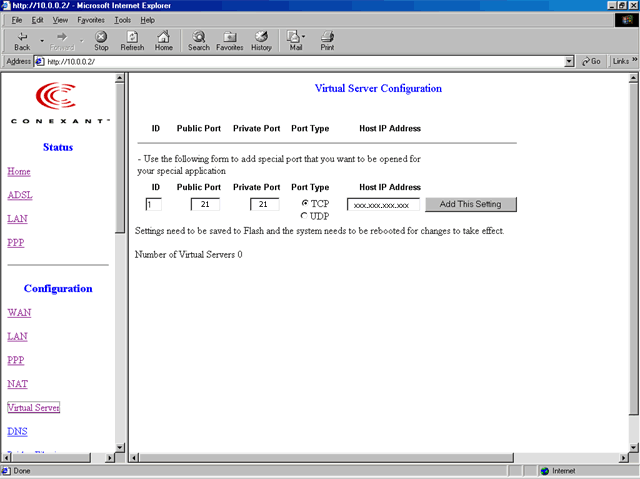The image size is (640, 479).
Task: Click the Public Port input field
Action: click(204, 205)
